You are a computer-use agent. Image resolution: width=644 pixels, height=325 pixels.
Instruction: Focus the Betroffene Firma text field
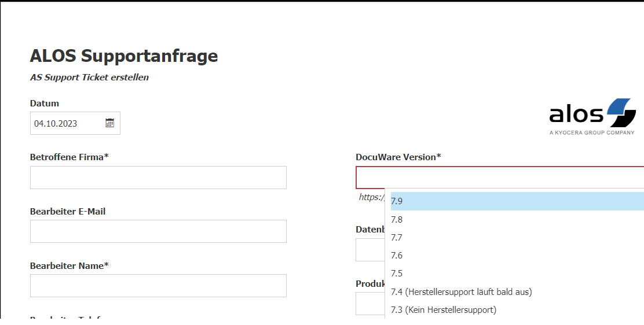coord(158,178)
